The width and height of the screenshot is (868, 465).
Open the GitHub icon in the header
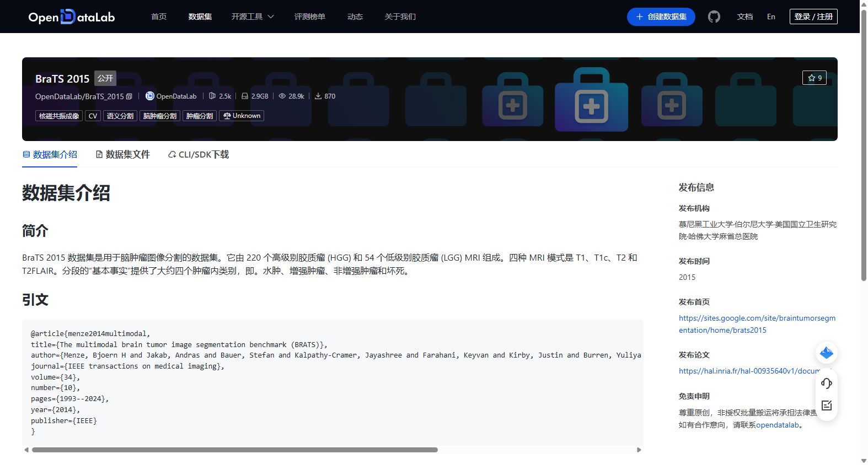[x=714, y=17]
